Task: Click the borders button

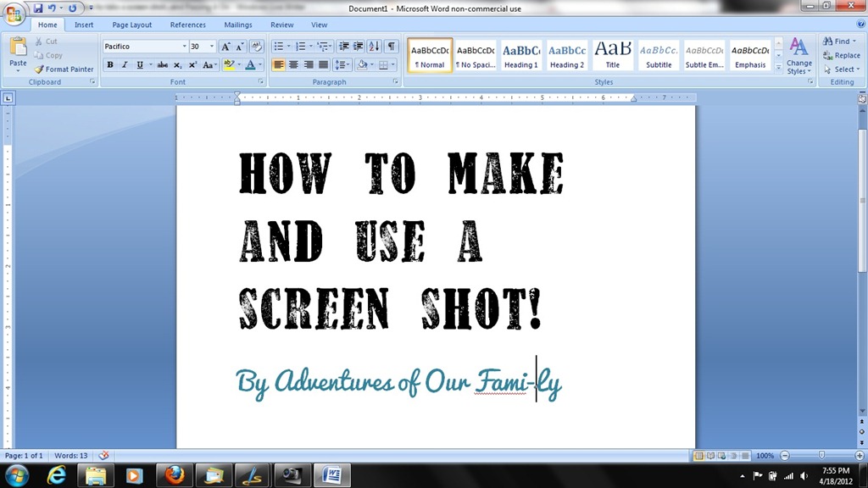Action: click(x=383, y=64)
